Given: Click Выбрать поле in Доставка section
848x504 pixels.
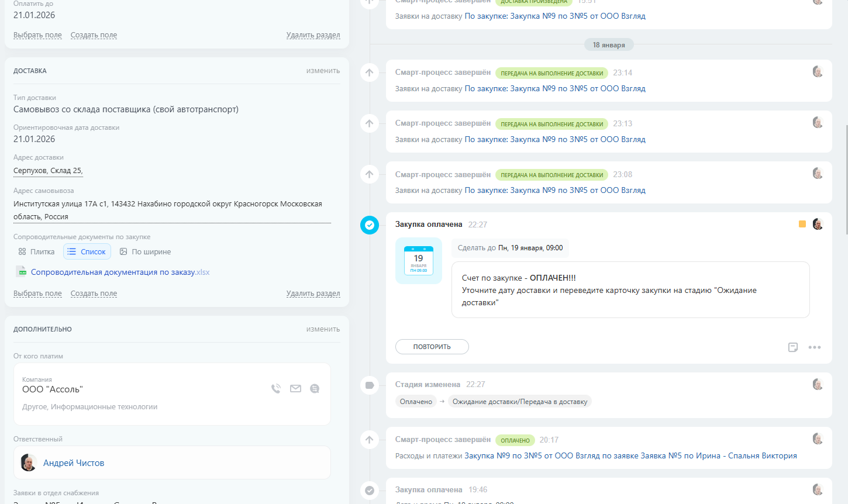Looking at the screenshot, I should click(x=37, y=294).
